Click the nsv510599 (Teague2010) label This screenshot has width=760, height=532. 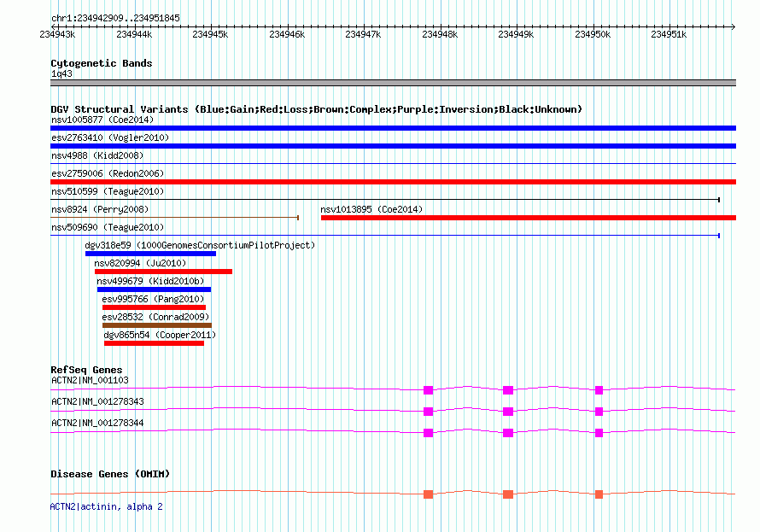pyautogui.click(x=108, y=191)
